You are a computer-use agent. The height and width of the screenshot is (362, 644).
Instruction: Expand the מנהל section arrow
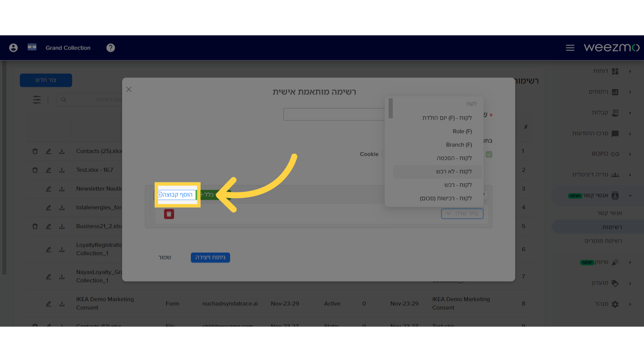click(x=630, y=304)
